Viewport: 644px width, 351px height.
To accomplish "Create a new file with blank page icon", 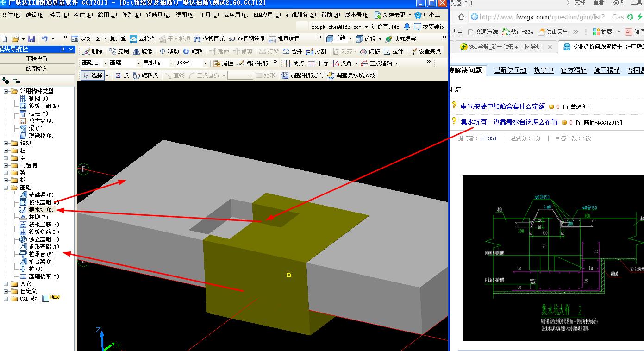I will click(5, 39).
